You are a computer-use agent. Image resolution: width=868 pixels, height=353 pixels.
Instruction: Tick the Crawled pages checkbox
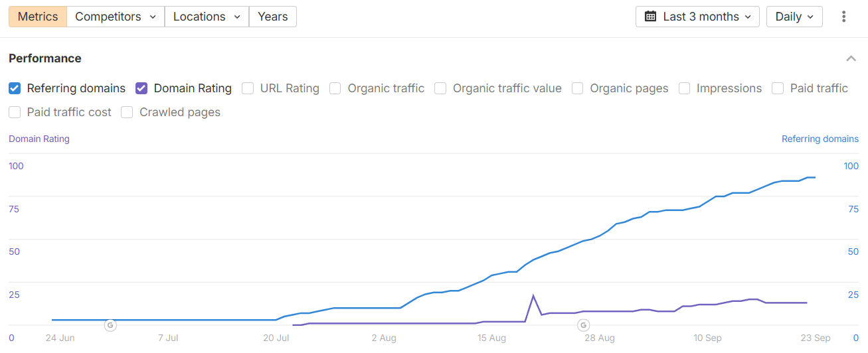click(127, 112)
